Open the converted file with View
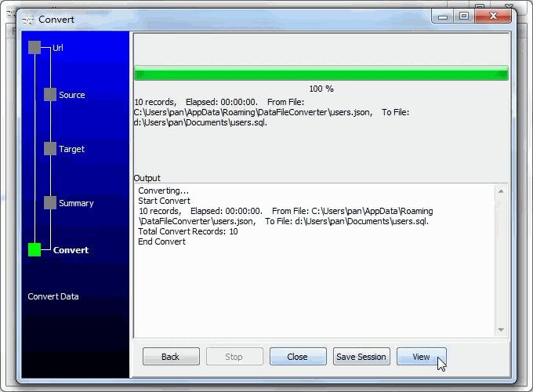 422,357
